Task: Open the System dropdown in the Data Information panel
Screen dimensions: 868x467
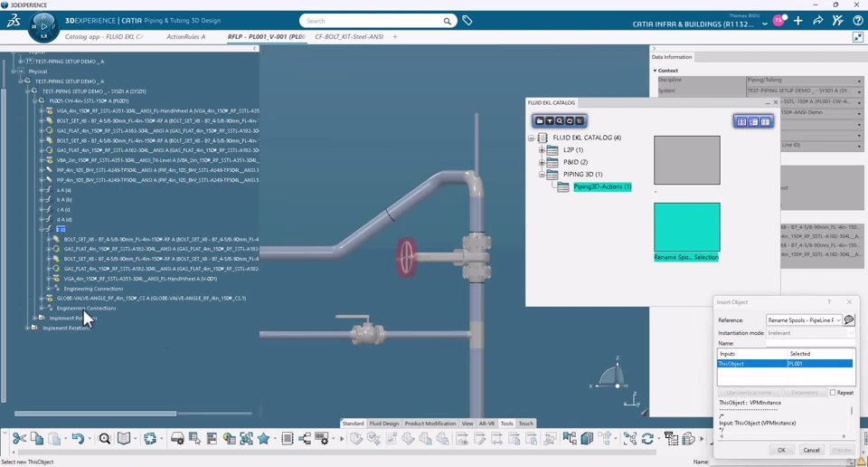Action: pyautogui.click(x=859, y=91)
